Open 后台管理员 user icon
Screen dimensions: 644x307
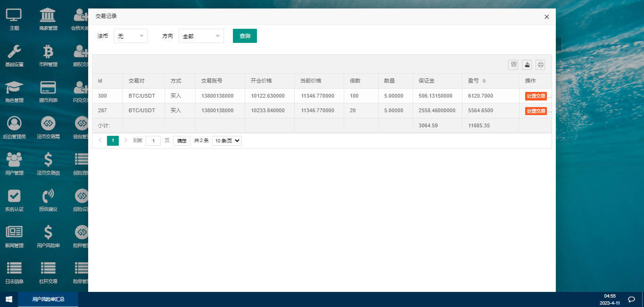point(14,128)
